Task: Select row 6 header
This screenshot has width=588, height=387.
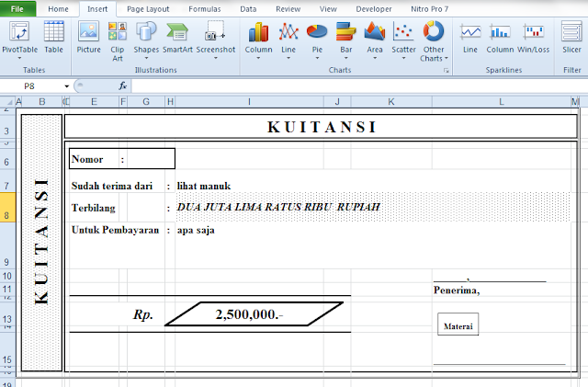Action: point(7,160)
